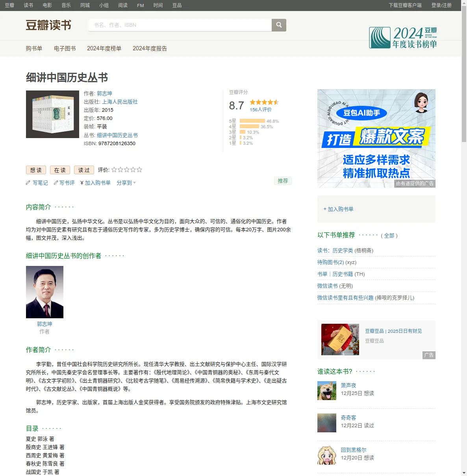Open 156人评价 ratings link
Screen dimensions: 467x476
click(261, 110)
